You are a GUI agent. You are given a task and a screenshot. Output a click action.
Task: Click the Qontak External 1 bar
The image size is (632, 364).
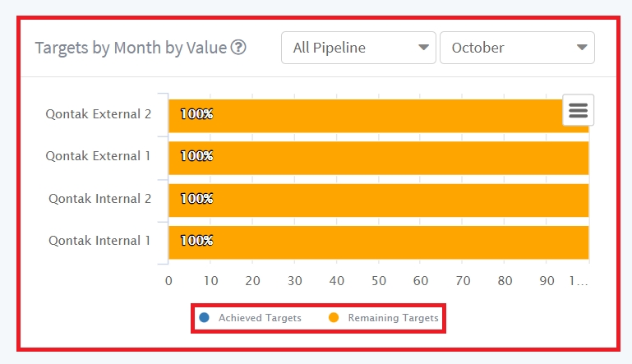(x=378, y=158)
